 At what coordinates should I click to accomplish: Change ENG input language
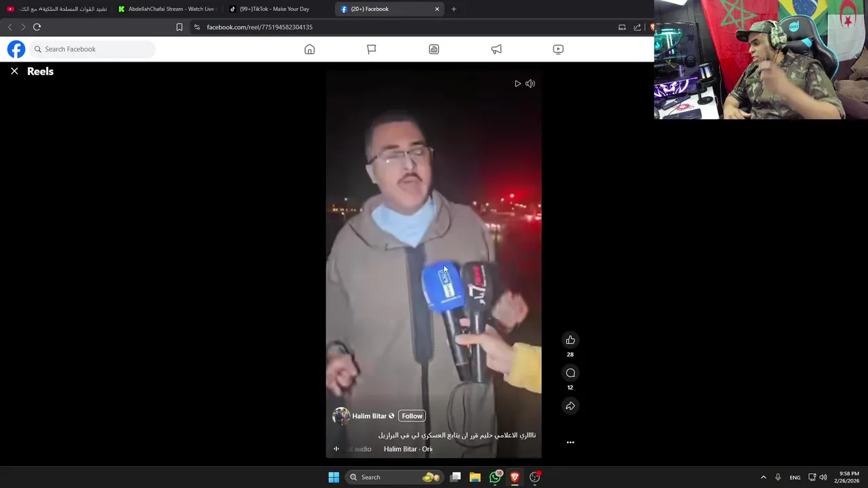pos(795,477)
